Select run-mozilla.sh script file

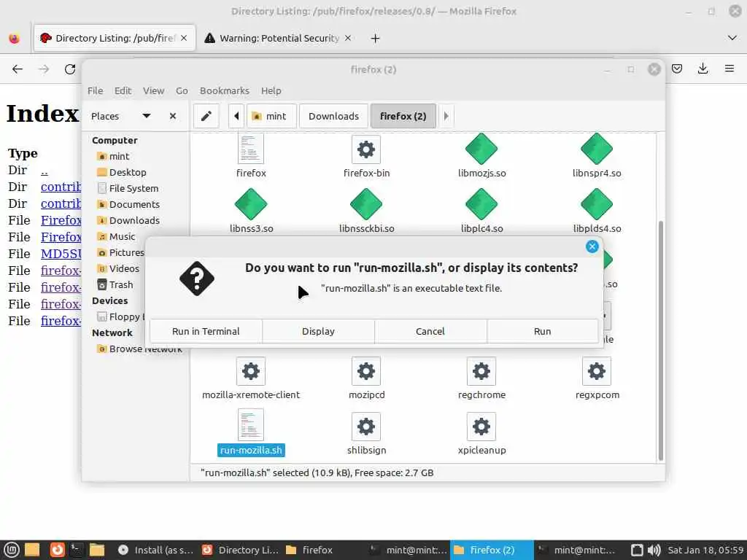coord(251,425)
